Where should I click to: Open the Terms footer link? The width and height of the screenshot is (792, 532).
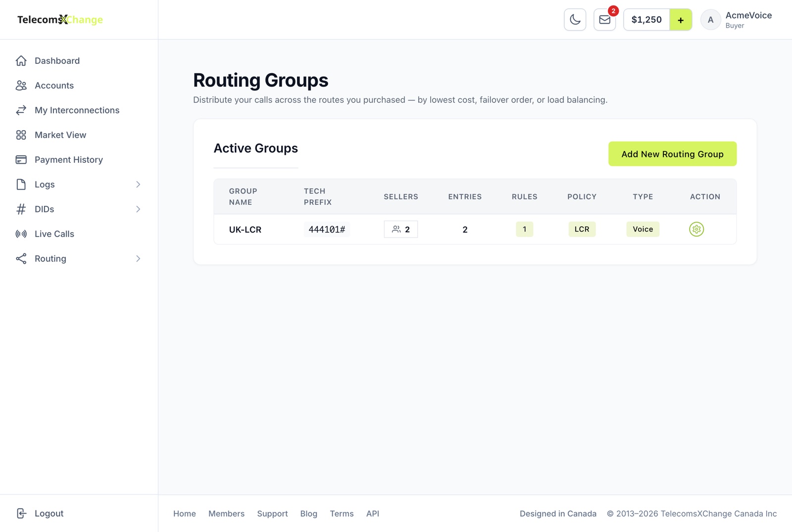point(342,514)
